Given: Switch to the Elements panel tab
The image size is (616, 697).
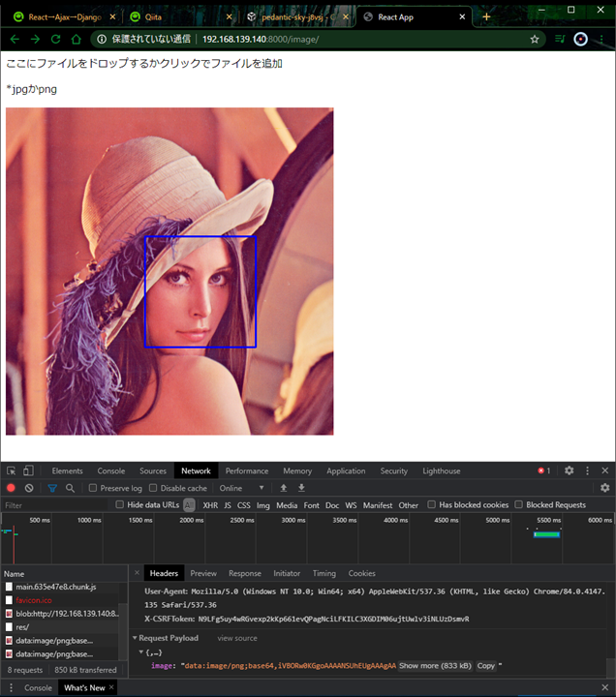Looking at the screenshot, I should pos(67,470).
